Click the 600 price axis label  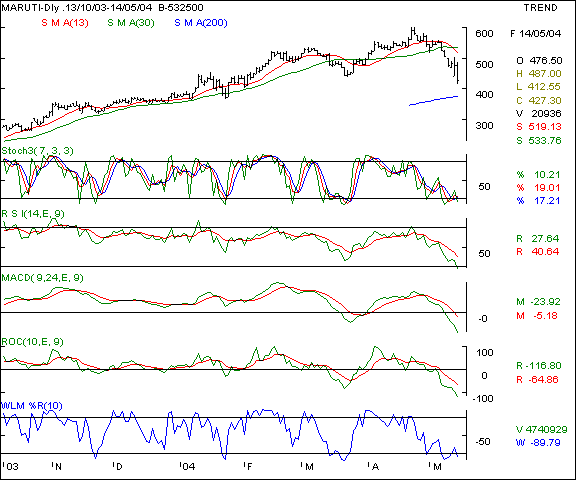tap(484, 33)
